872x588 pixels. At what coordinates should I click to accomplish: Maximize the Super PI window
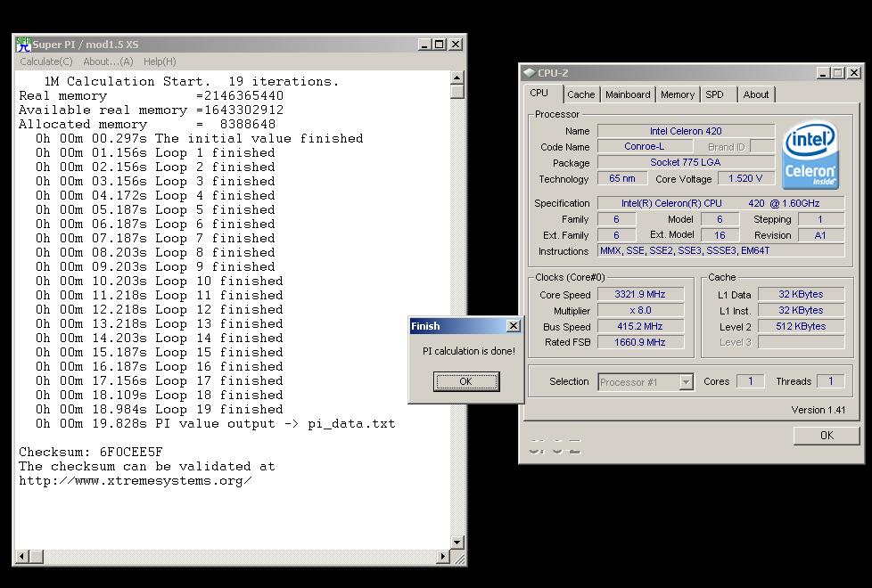click(440, 45)
